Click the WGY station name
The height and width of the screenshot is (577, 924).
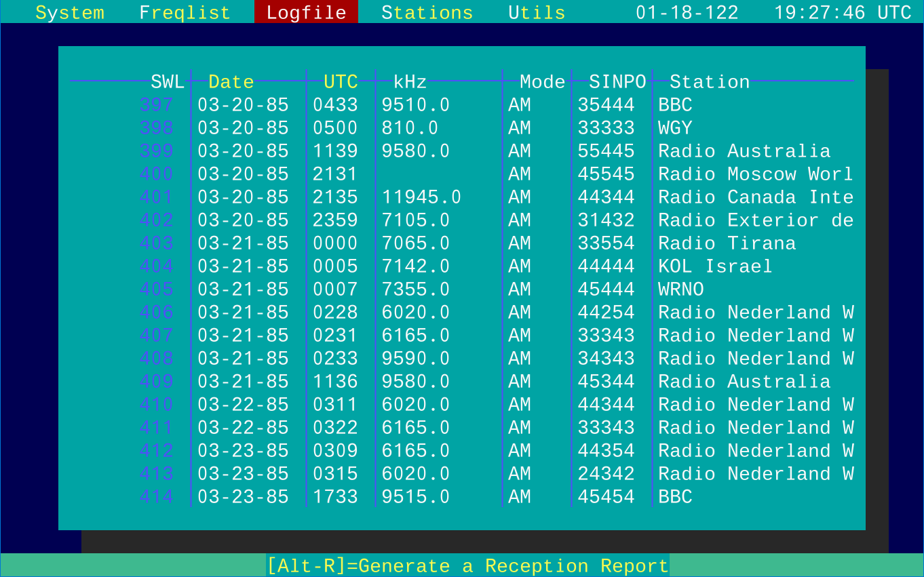675,128
